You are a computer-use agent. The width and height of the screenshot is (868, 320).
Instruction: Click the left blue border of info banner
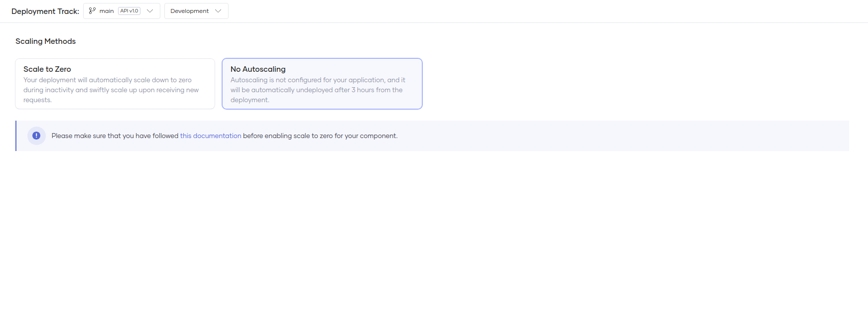[16, 136]
